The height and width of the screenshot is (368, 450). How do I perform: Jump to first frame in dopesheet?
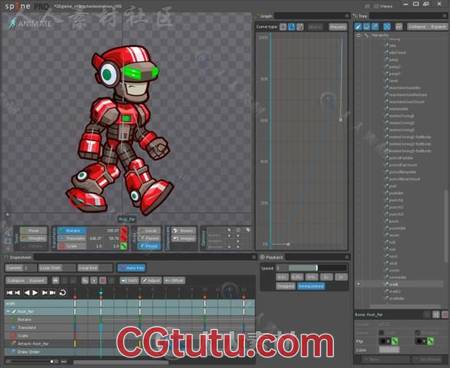pos(10,293)
